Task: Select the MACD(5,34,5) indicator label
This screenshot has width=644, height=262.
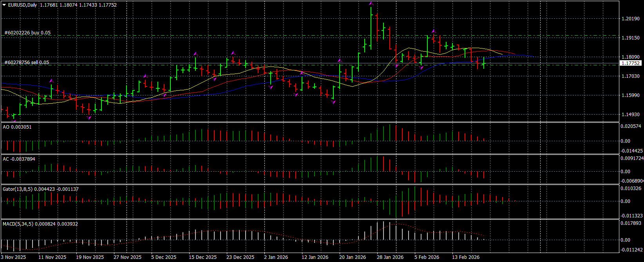Action: (40, 224)
